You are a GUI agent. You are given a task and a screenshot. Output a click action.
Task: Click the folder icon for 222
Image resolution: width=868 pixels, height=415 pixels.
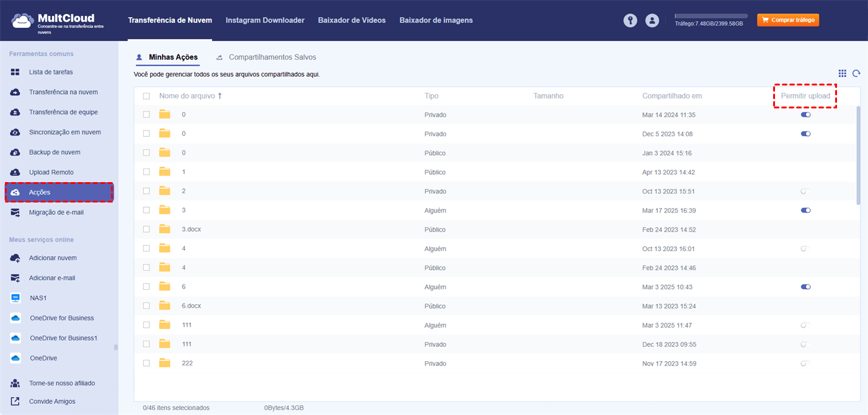(x=164, y=363)
